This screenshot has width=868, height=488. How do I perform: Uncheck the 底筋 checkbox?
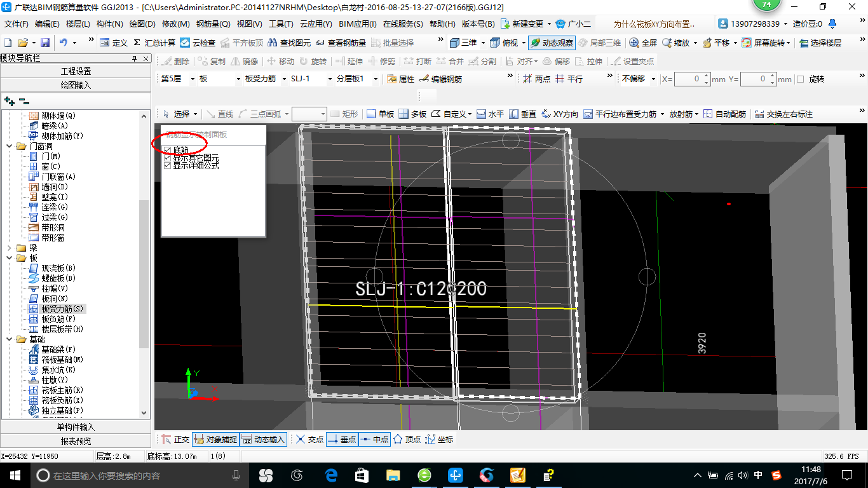[x=167, y=150]
